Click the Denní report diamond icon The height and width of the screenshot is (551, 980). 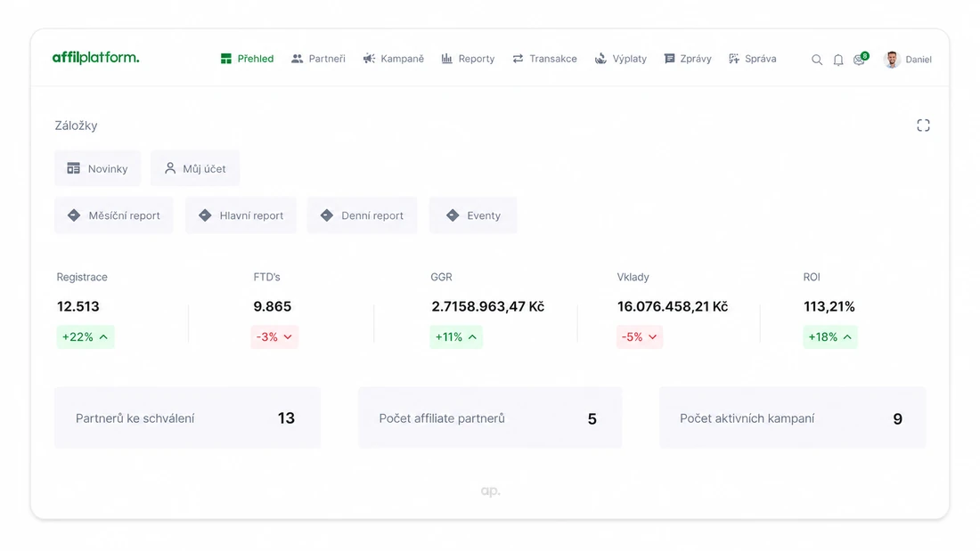327,215
